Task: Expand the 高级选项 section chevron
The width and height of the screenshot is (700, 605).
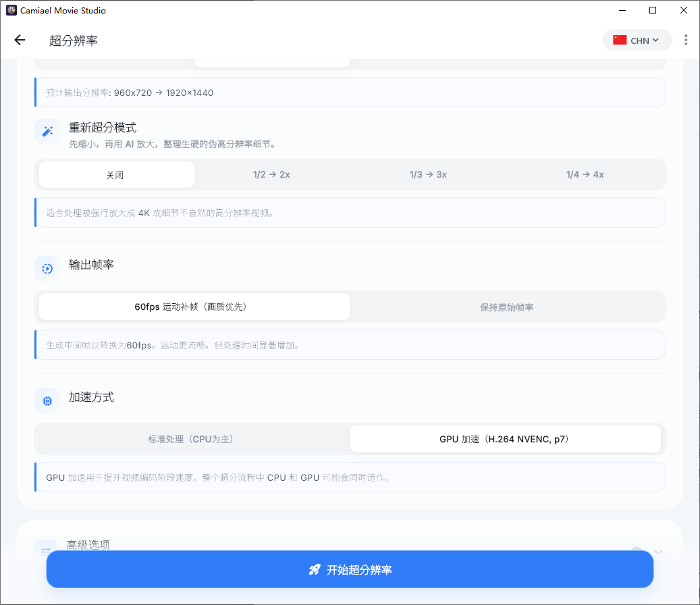Action: click(x=658, y=552)
